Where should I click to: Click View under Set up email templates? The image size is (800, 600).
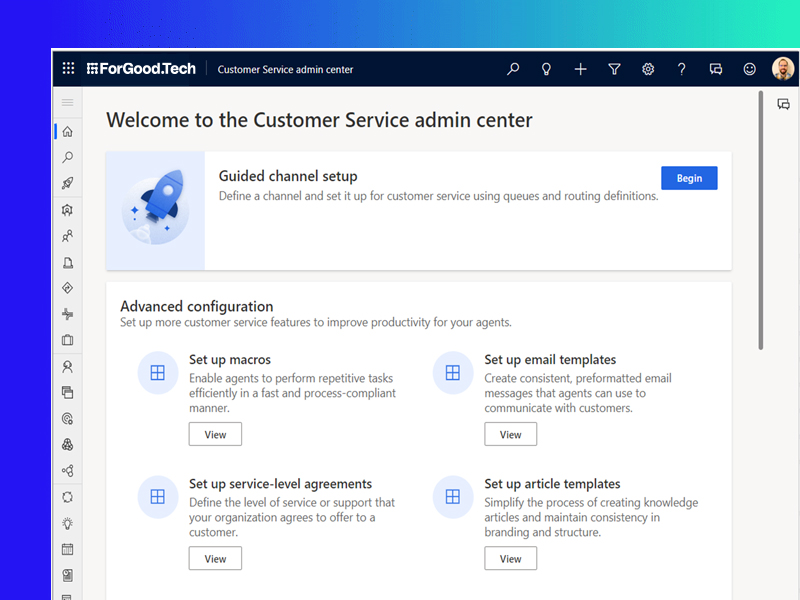click(510, 434)
